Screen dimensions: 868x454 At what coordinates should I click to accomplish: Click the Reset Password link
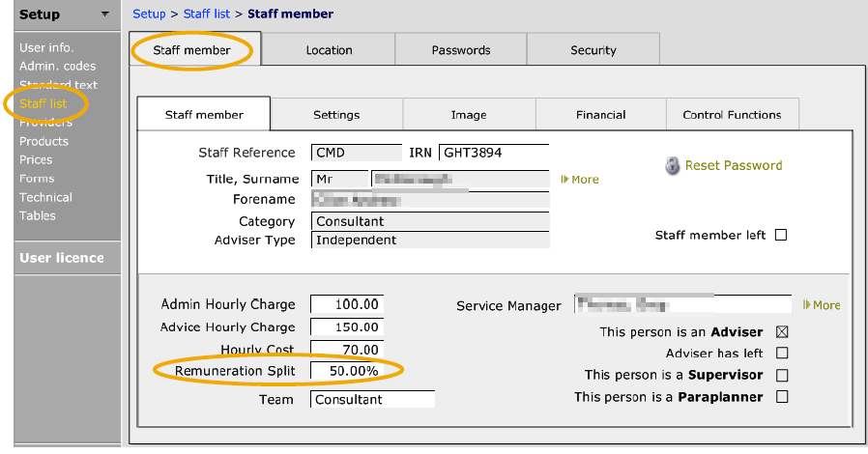[x=734, y=165]
